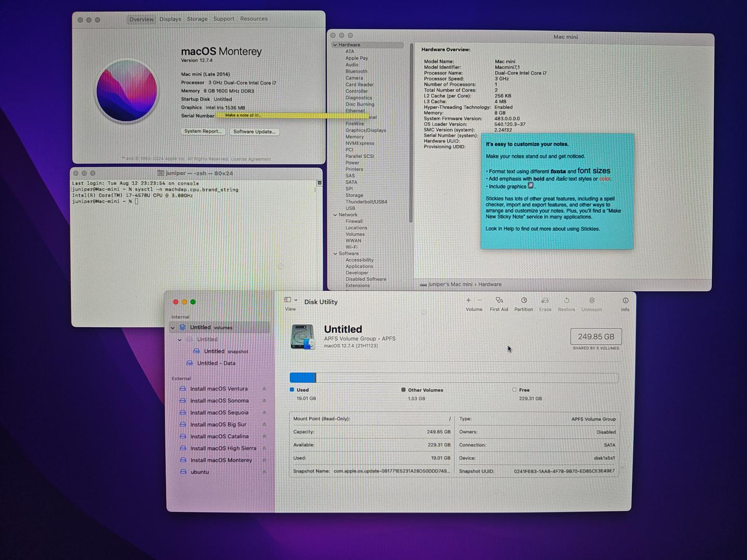
Task: Click the Terminal command prompt line
Action: coord(105,202)
